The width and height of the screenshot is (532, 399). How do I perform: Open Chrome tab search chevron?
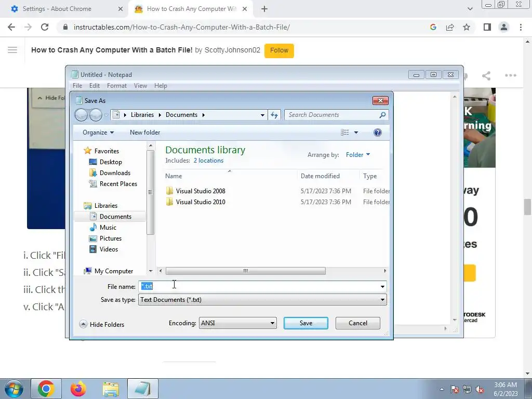(470, 9)
